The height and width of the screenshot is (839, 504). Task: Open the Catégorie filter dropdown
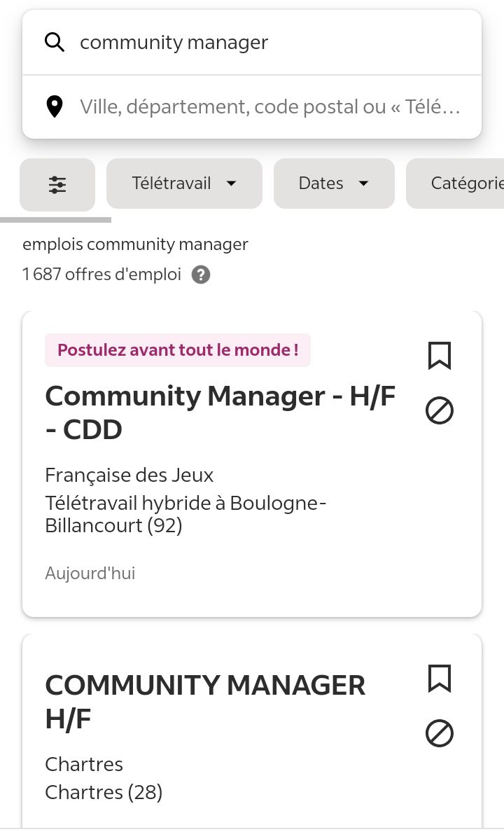[x=462, y=183]
